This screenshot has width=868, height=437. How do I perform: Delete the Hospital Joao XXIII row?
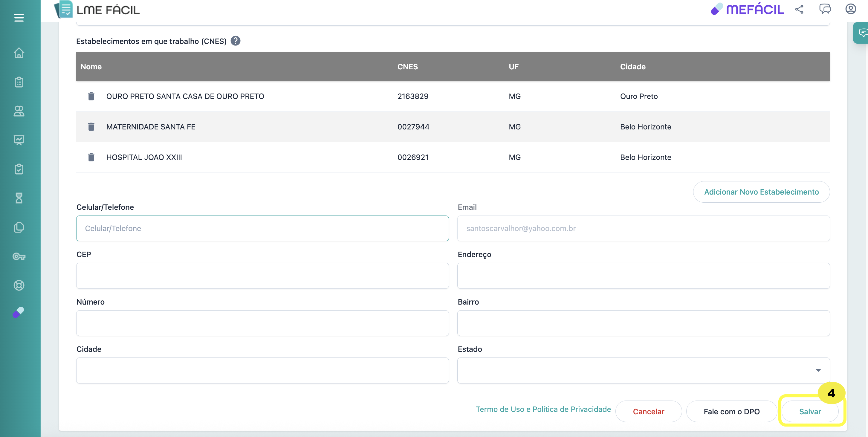pyautogui.click(x=91, y=157)
